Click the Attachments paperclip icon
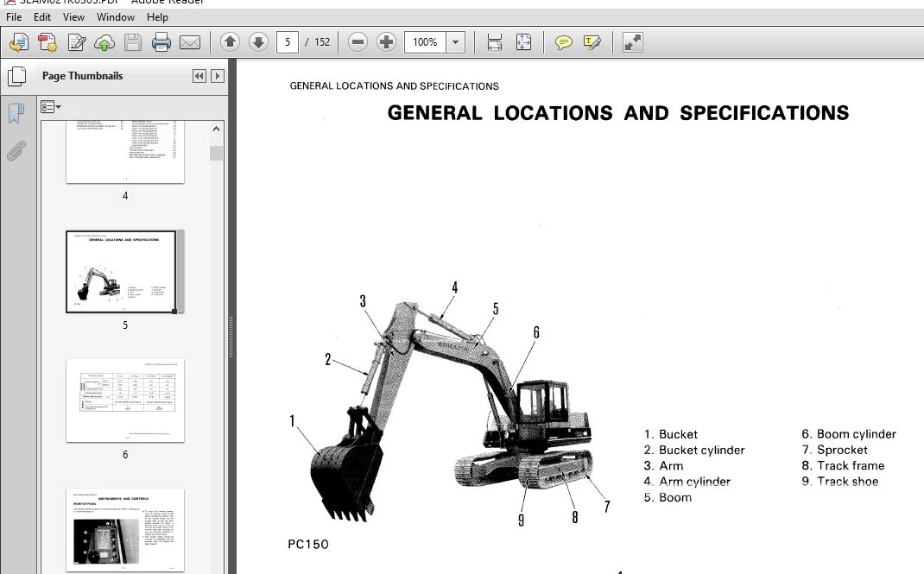924x574 pixels. [x=16, y=151]
